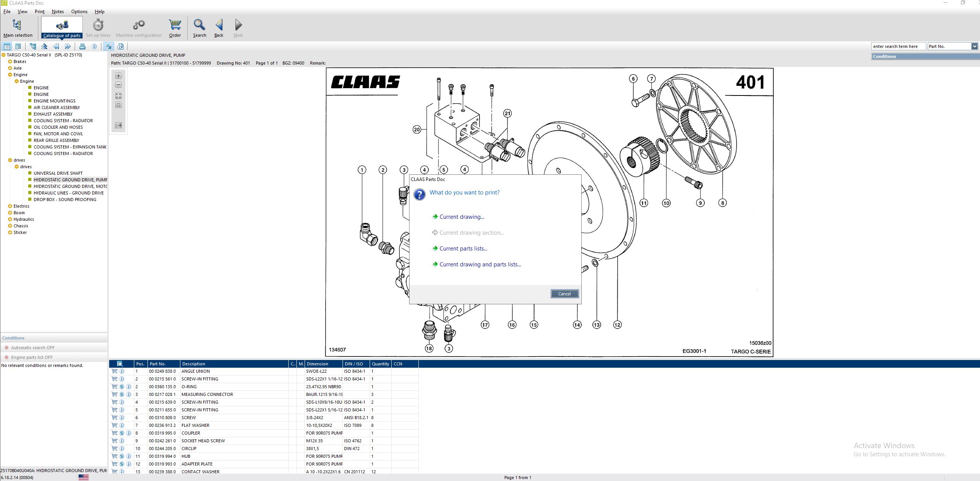The width and height of the screenshot is (980, 481).
Task: Open the Options menu
Action: click(79, 11)
